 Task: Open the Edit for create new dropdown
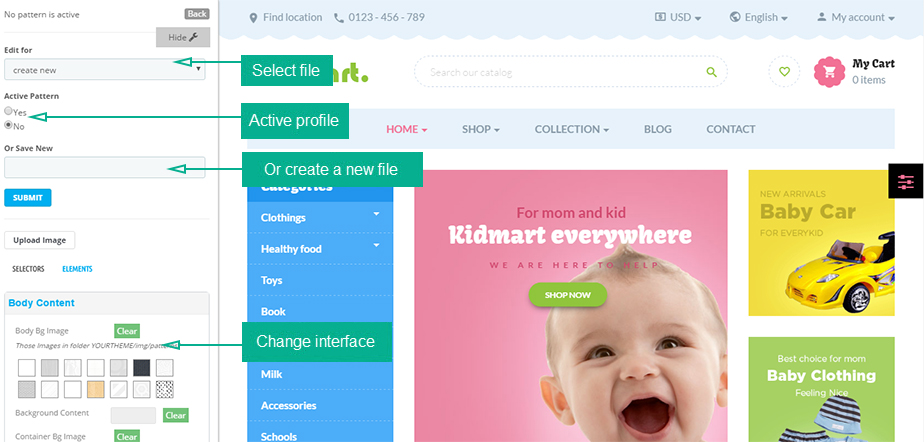tap(105, 70)
